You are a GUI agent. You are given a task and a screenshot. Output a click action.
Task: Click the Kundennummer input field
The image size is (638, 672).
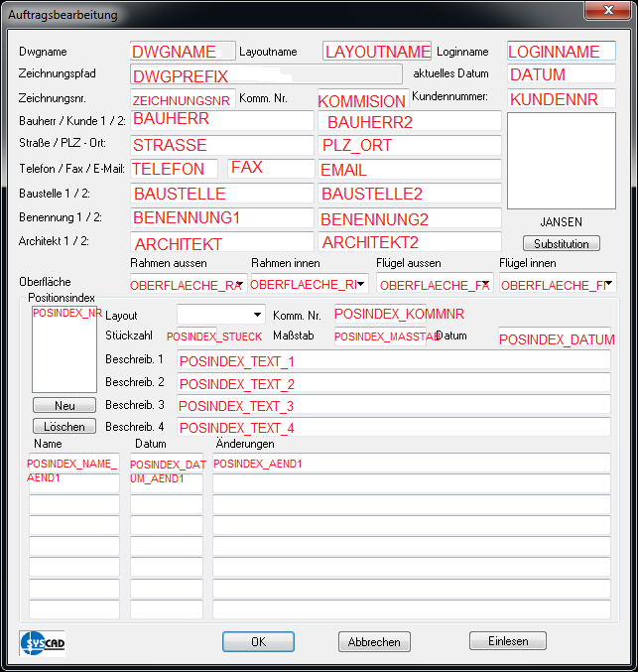click(x=561, y=99)
